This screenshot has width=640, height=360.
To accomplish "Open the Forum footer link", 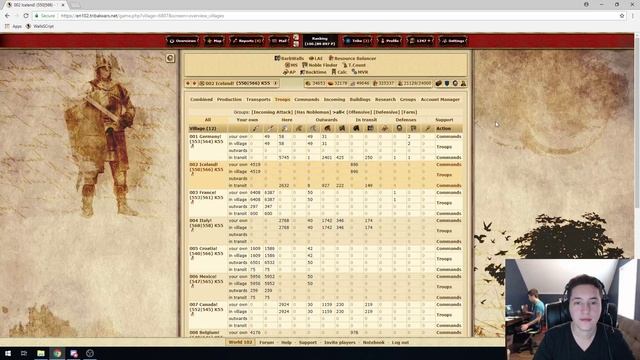I will [267, 342].
